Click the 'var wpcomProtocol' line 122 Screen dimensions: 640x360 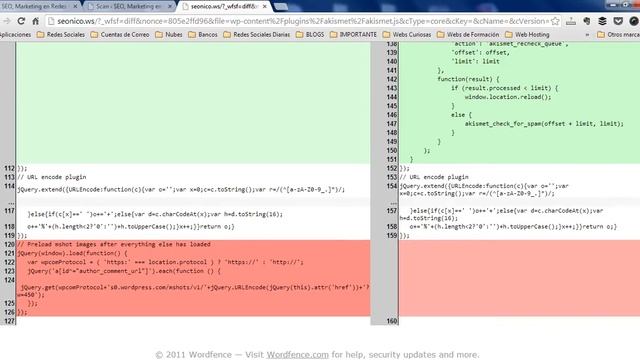click(166, 262)
